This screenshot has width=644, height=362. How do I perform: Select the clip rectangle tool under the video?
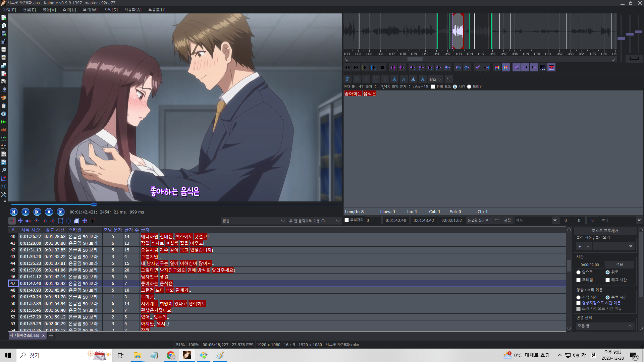(60, 221)
